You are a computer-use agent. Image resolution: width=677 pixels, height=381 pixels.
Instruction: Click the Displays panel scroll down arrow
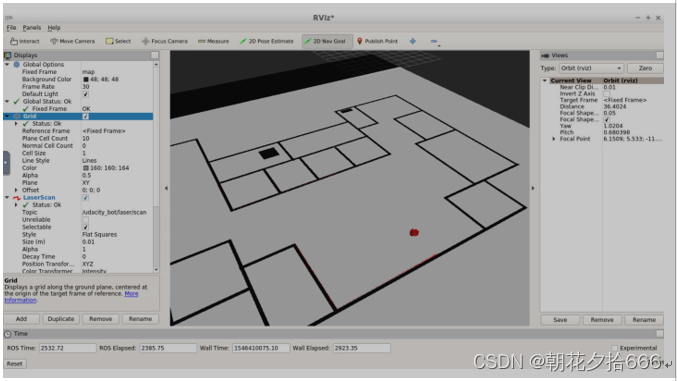coord(156,270)
